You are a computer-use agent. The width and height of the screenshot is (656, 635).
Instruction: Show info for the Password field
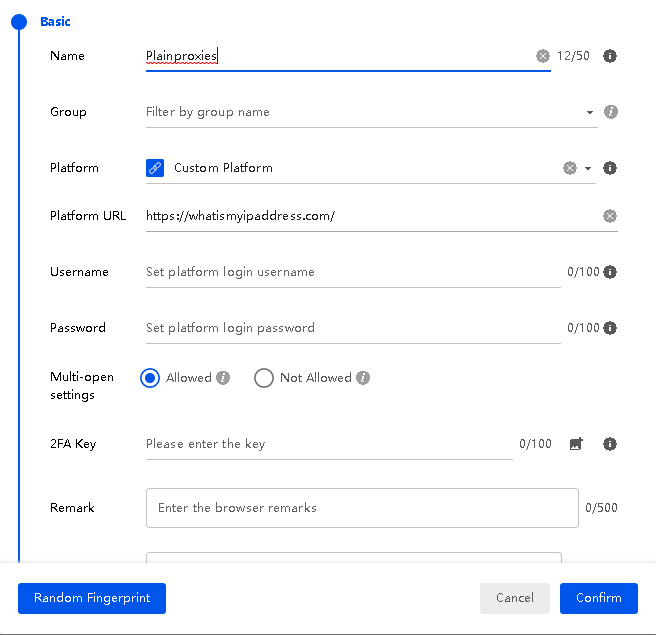[610, 328]
